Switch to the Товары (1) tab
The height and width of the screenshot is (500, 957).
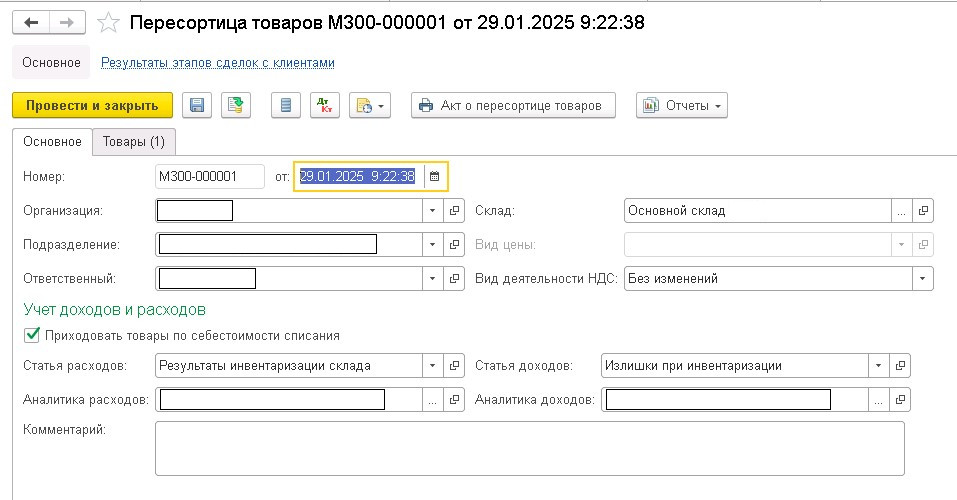[134, 142]
